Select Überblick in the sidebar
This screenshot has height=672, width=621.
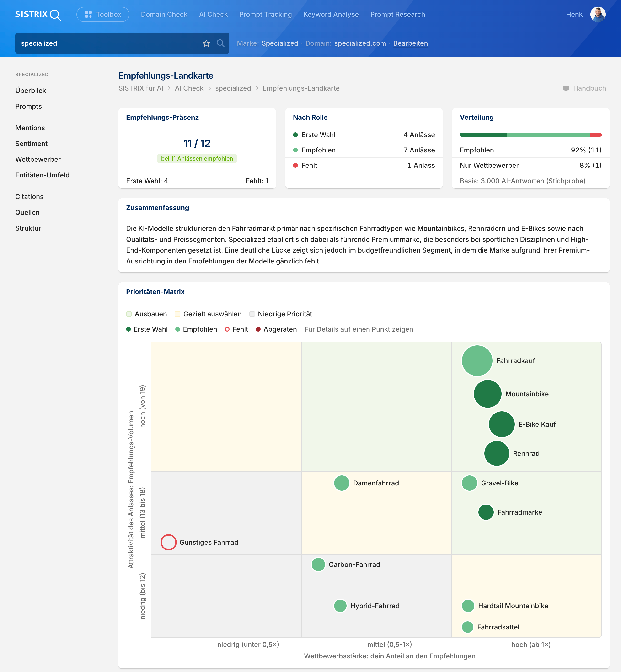point(31,91)
